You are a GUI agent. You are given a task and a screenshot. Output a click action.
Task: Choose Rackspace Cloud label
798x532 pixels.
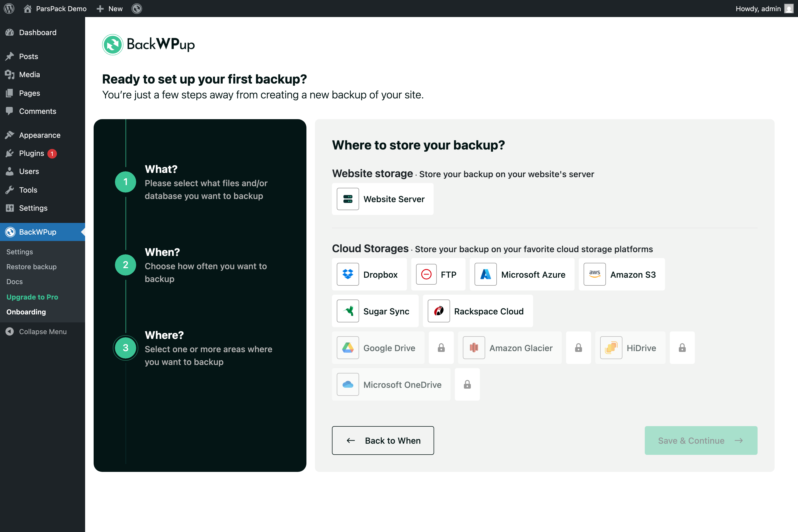[489, 311]
